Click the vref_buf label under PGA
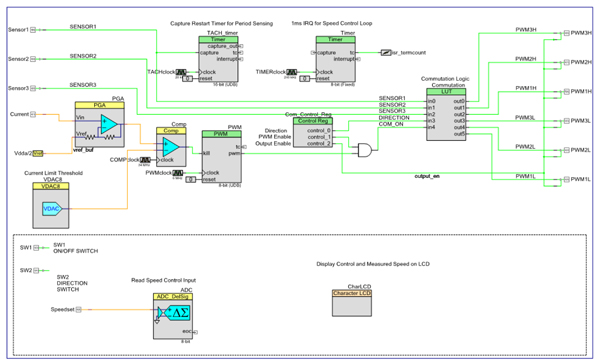The image size is (600, 362). pyautogui.click(x=83, y=150)
